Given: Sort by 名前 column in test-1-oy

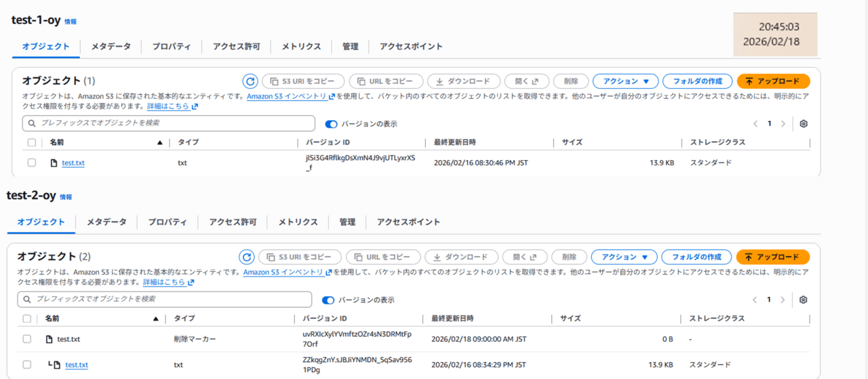Looking at the screenshot, I should (160, 142).
